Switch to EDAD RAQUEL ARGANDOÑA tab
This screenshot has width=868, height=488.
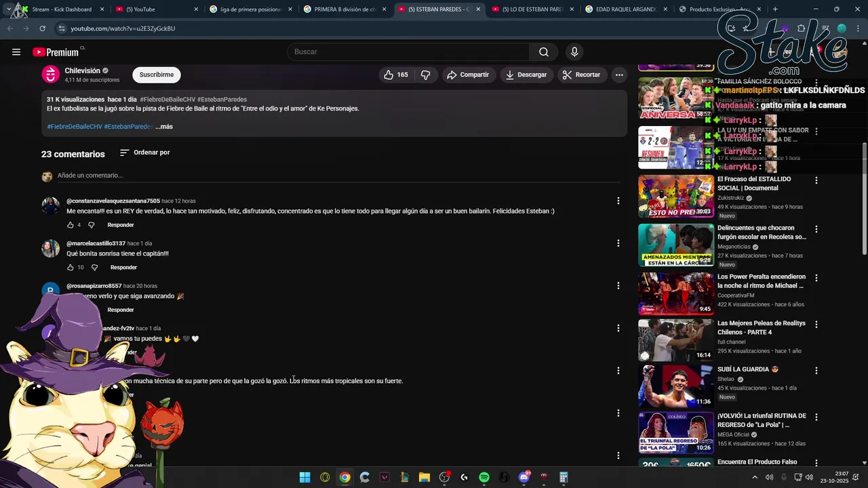point(626,9)
